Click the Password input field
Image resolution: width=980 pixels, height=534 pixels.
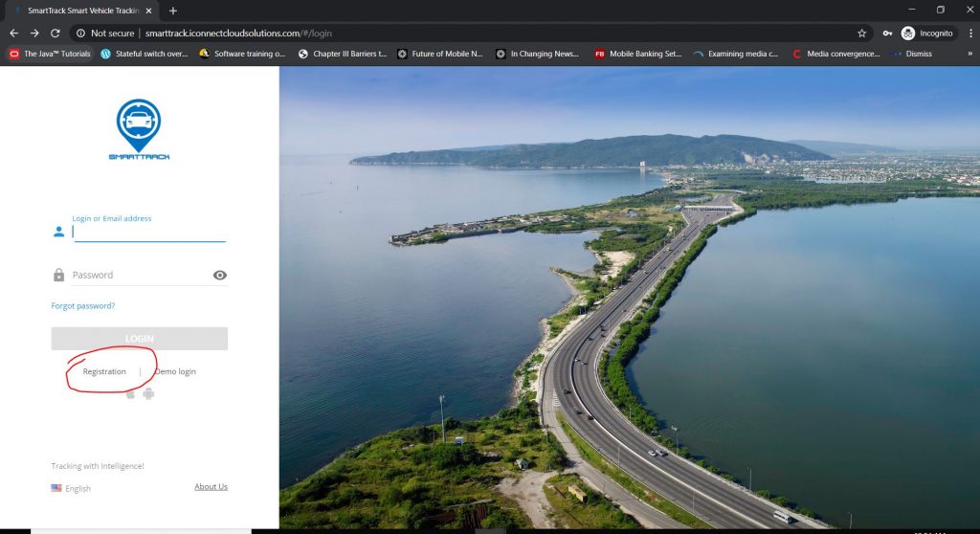click(x=139, y=276)
